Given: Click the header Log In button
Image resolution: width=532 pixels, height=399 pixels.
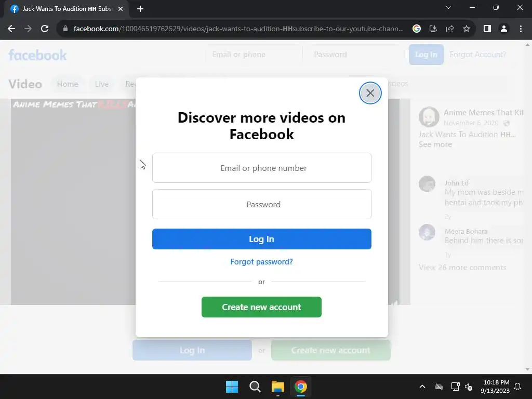Looking at the screenshot, I should point(426,55).
